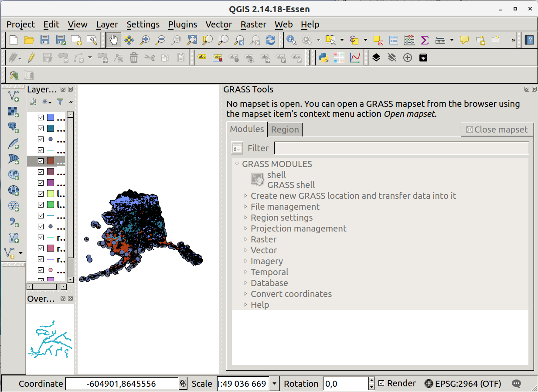The height and width of the screenshot is (392, 538).
Task: Click into the Filter text field
Action: [x=402, y=148]
